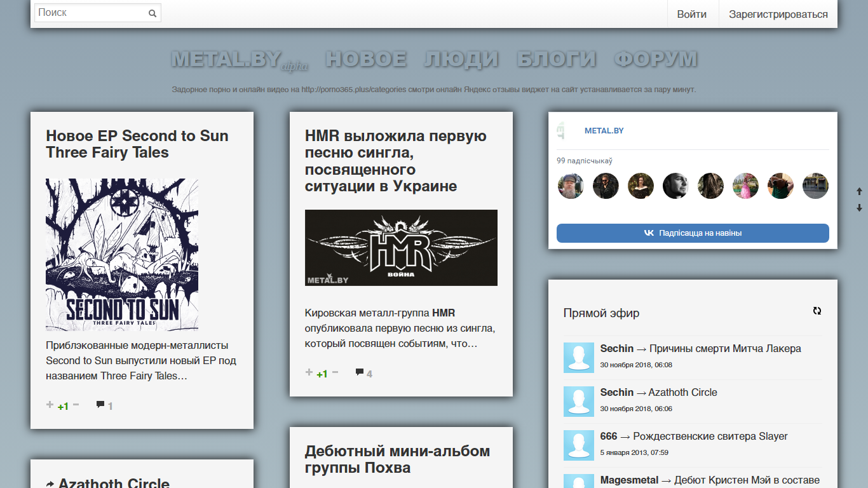
Task: Open the Войти login link
Action: pos(692,14)
